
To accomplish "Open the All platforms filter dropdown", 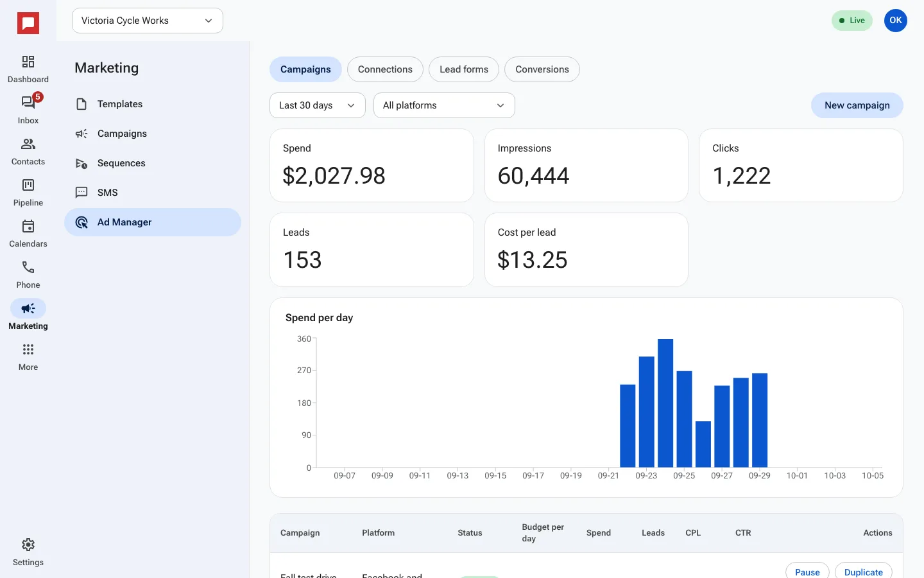I will coord(444,105).
